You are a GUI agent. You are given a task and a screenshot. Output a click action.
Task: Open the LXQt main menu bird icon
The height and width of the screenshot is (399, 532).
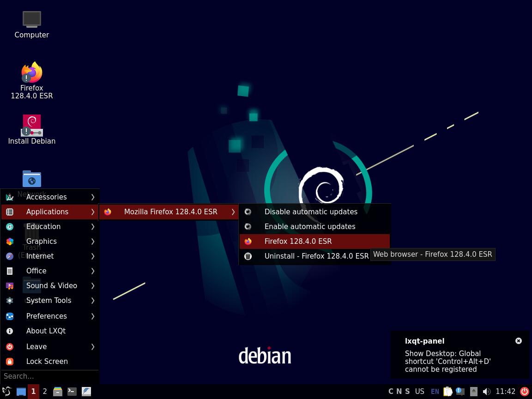(6, 391)
